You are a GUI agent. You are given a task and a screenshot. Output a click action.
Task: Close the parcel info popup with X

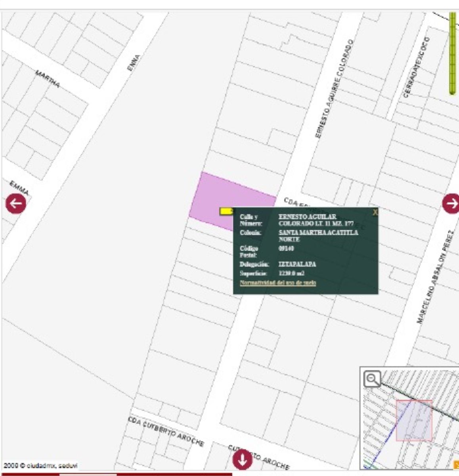click(x=375, y=213)
